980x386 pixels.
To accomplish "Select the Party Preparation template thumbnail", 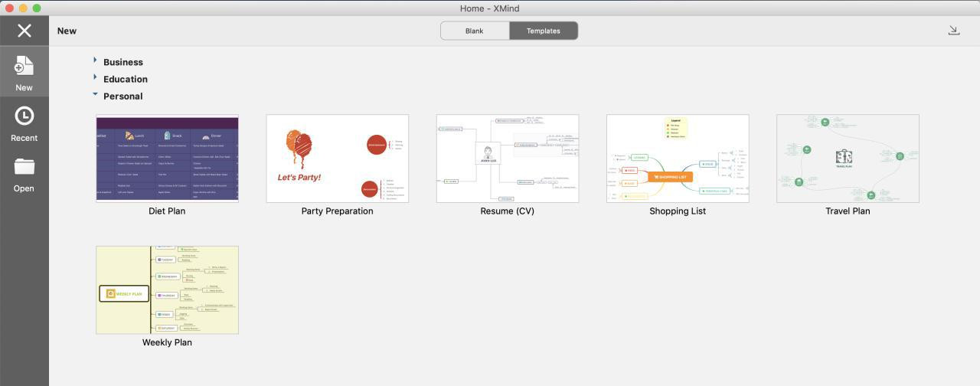I will (337, 159).
